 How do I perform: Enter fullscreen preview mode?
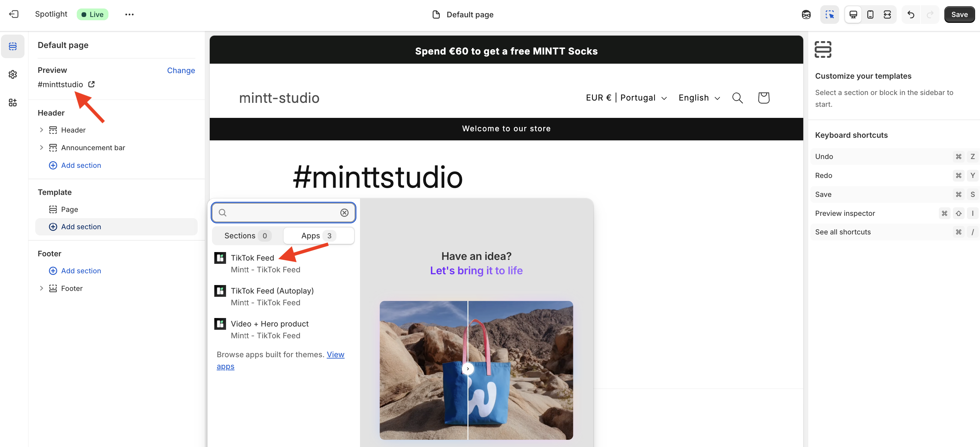coord(888,14)
